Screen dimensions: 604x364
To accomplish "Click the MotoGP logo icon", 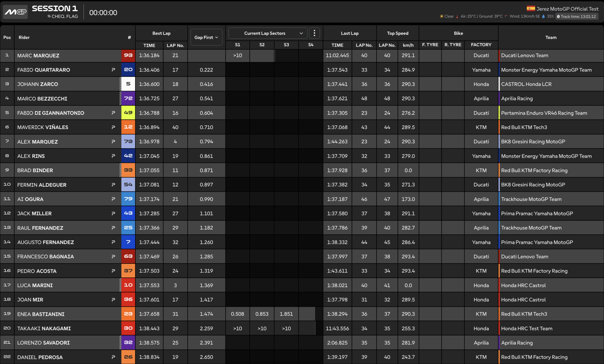I will 15,12.
